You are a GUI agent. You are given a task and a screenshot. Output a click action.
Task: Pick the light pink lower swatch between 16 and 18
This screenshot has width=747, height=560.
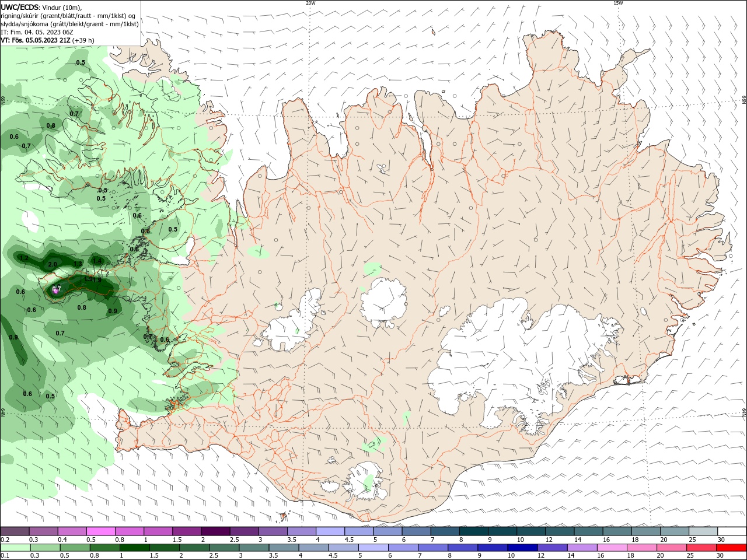click(x=612, y=548)
